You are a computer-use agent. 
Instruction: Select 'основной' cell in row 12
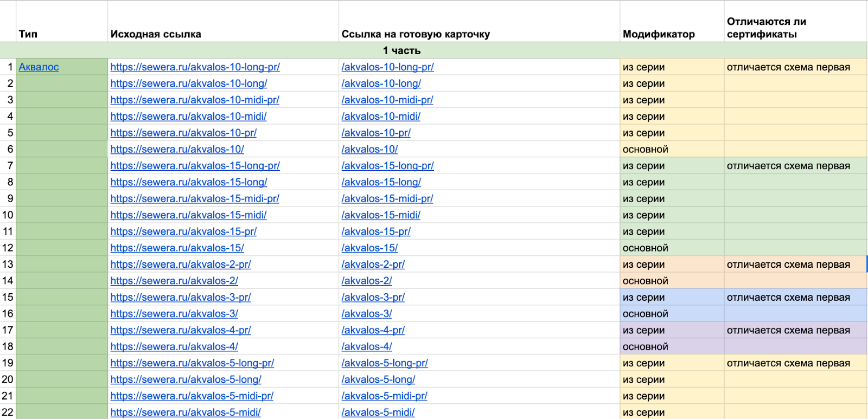[x=672, y=248]
